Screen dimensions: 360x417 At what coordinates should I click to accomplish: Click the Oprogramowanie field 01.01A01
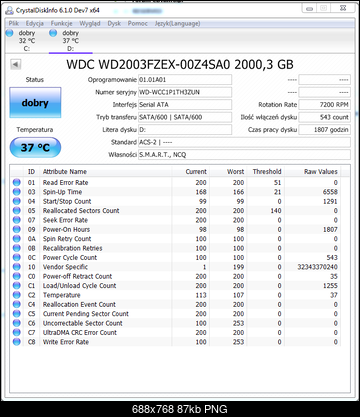pos(185,80)
